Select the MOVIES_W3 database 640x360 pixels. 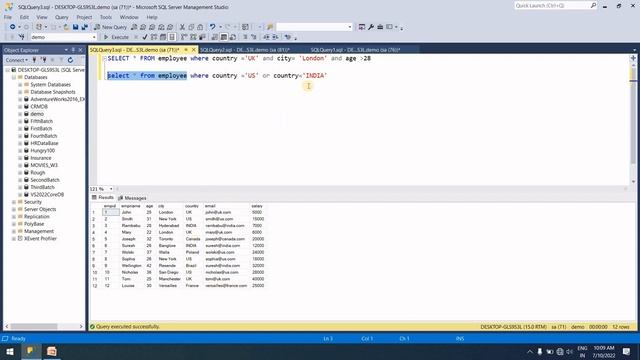point(44,165)
